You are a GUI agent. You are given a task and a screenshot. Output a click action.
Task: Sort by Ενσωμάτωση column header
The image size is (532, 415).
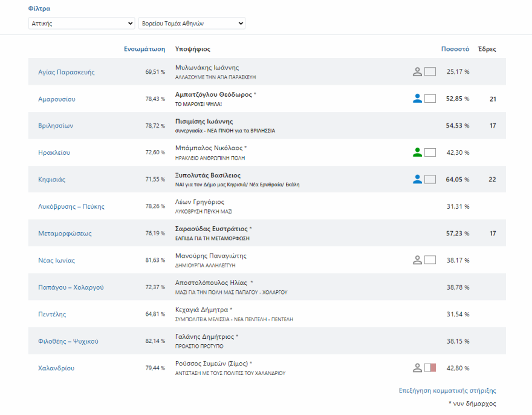pyautogui.click(x=144, y=49)
